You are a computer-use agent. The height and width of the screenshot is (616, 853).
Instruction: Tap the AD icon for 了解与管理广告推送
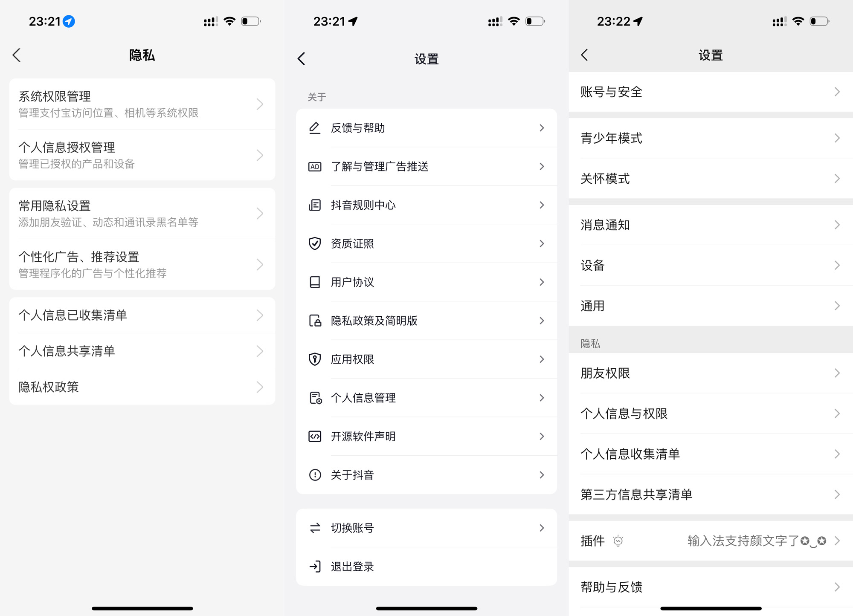point(315,167)
